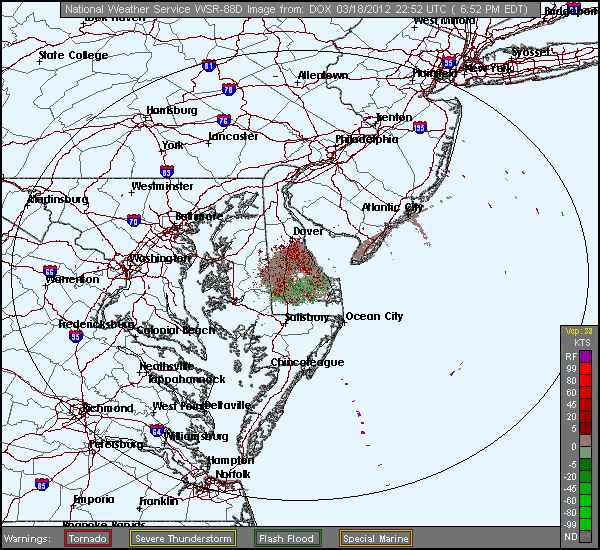The image size is (600, 550).
Task: Click the Interstate 78 shield icon
Action: click(228, 90)
